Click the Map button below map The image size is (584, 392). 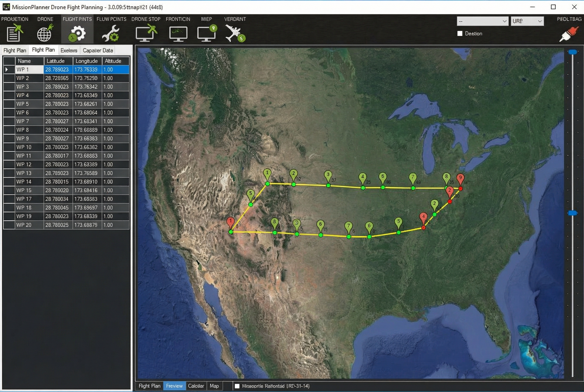click(214, 386)
